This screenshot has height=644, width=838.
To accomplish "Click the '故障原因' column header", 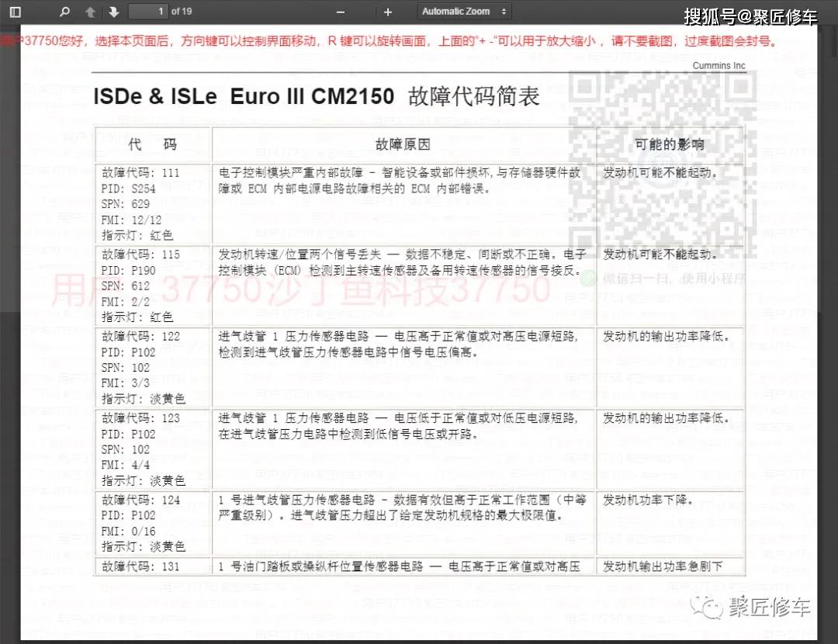I will (403, 144).
